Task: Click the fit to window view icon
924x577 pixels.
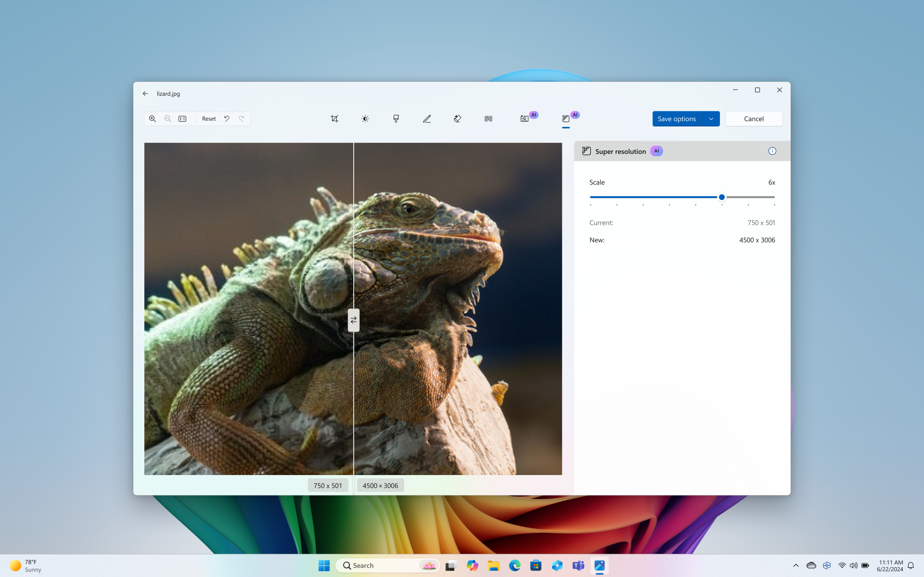Action: pos(182,118)
